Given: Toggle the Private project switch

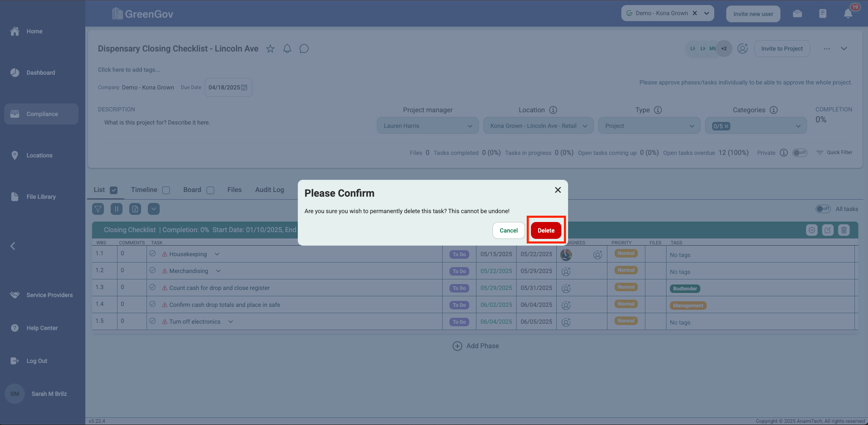Looking at the screenshot, I should point(800,153).
